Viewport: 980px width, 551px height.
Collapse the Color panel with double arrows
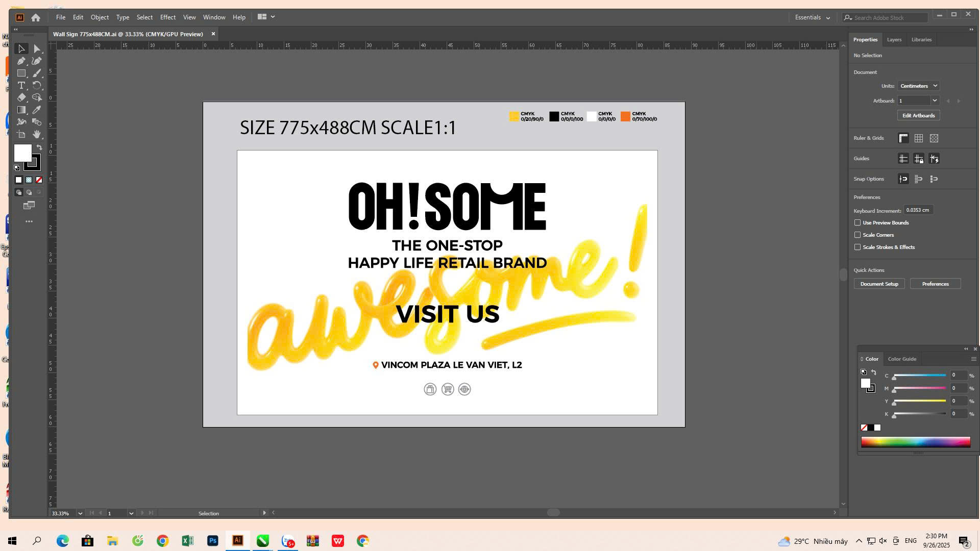(x=966, y=349)
